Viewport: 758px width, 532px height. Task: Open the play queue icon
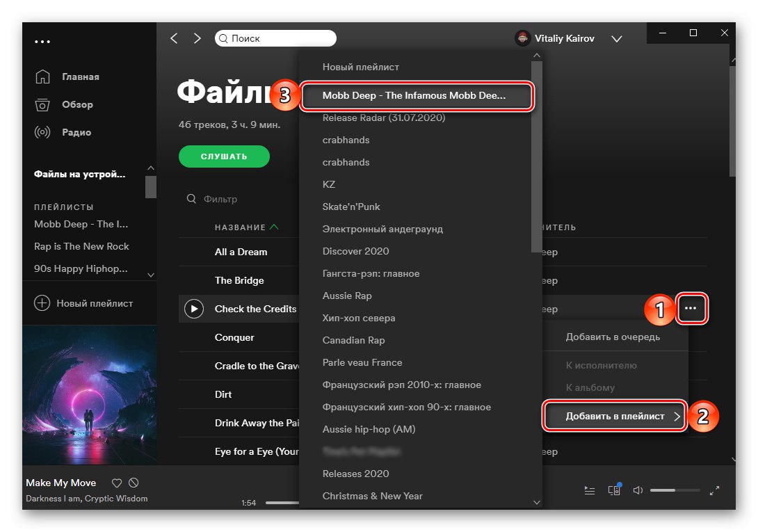pyautogui.click(x=589, y=490)
